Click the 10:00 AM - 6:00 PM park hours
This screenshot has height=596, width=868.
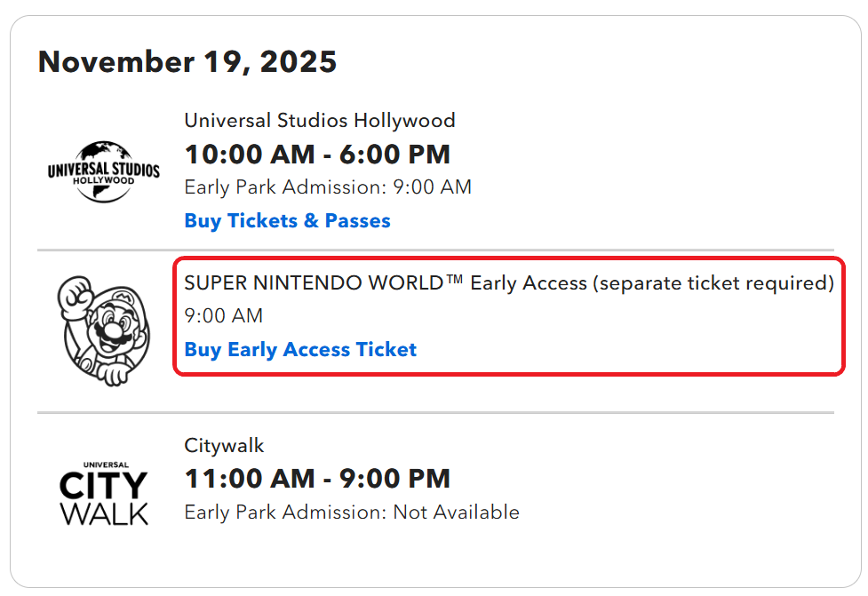click(x=317, y=155)
